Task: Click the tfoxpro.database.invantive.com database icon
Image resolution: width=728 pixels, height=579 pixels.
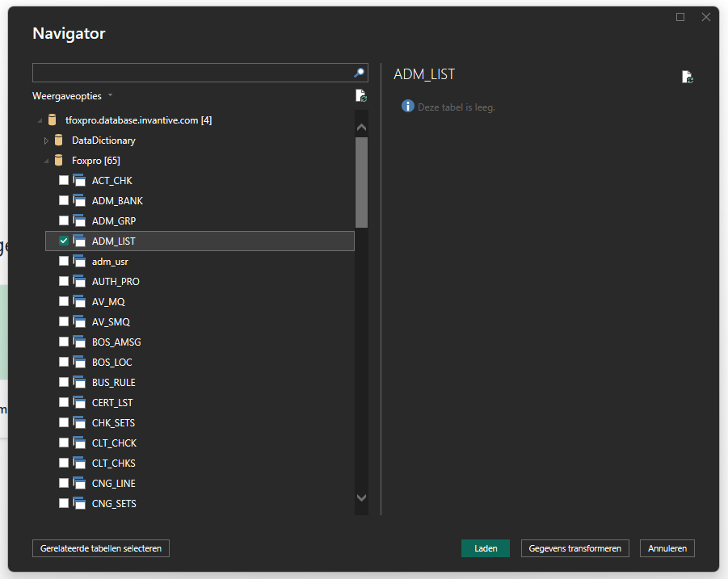Action: point(52,120)
